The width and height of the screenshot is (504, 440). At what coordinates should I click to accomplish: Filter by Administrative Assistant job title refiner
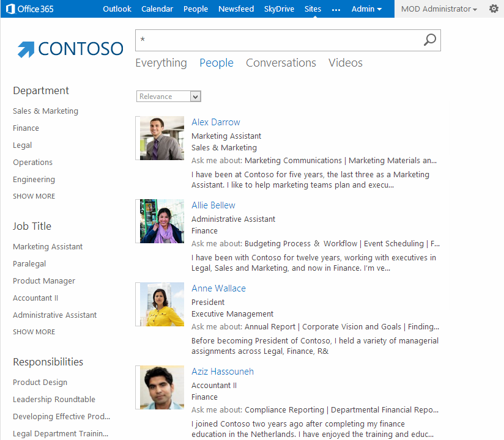click(x=54, y=315)
